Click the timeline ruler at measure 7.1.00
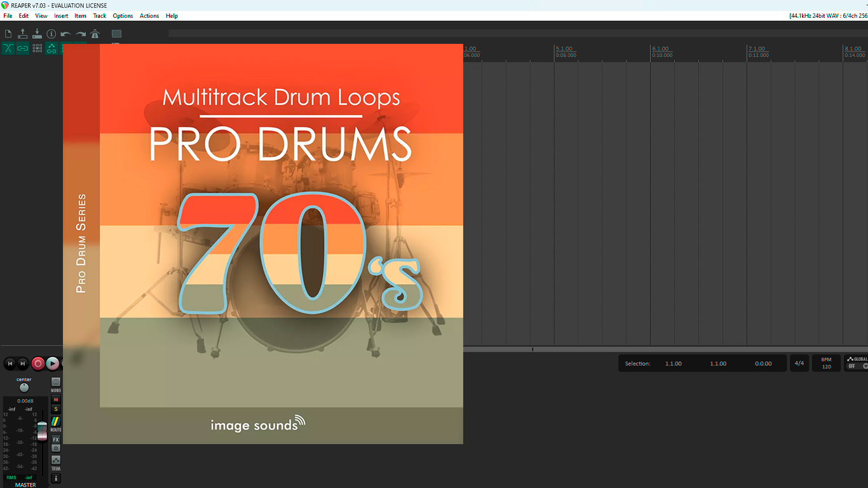 [x=757, y=49]
